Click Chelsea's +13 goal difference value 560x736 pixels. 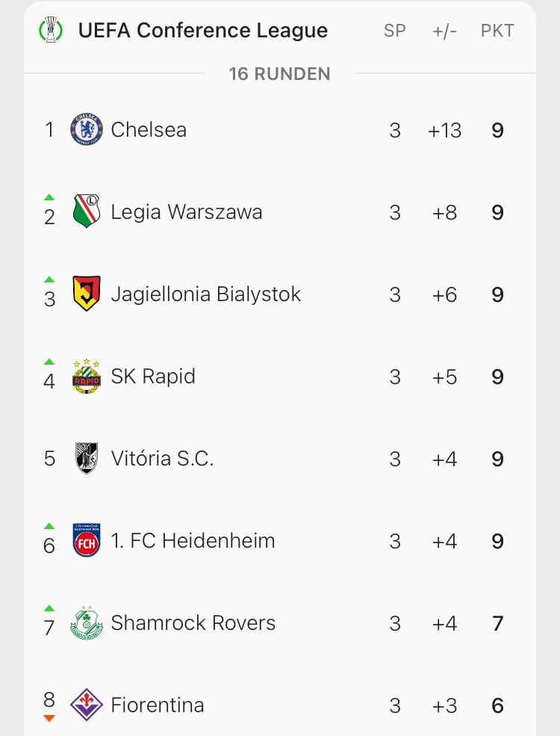(x=444, y=131)
